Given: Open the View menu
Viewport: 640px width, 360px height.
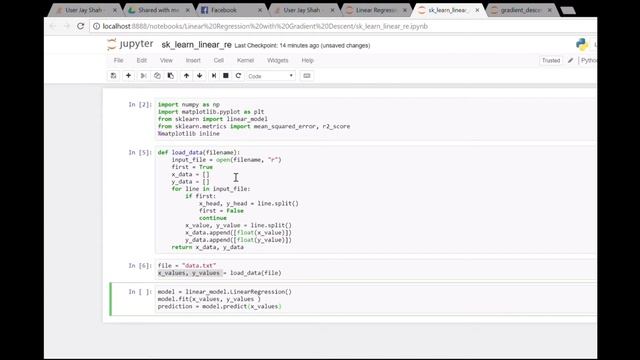Looking at the screenshot, I should click(166, 60).
